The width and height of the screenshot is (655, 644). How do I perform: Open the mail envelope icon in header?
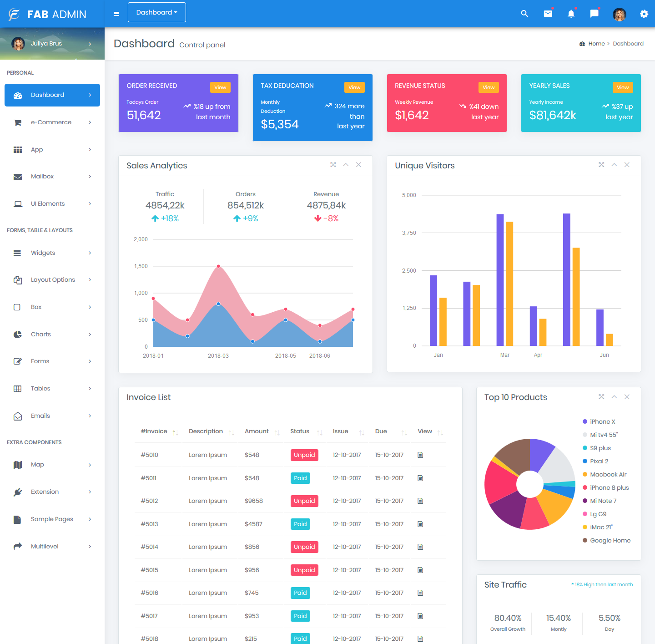(548, 14)
